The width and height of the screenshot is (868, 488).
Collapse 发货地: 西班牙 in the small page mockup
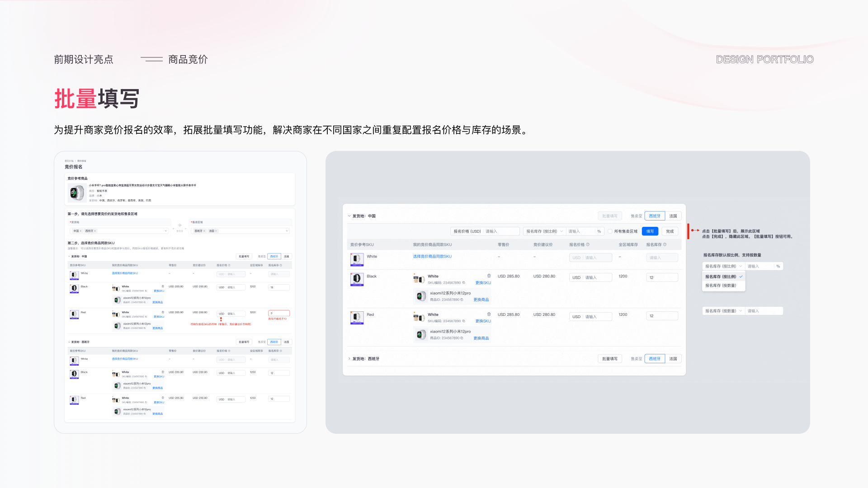[x=69, y=342]
